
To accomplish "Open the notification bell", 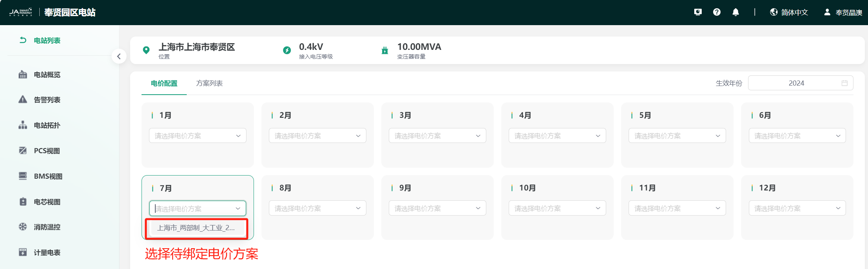I will [736, 12].
